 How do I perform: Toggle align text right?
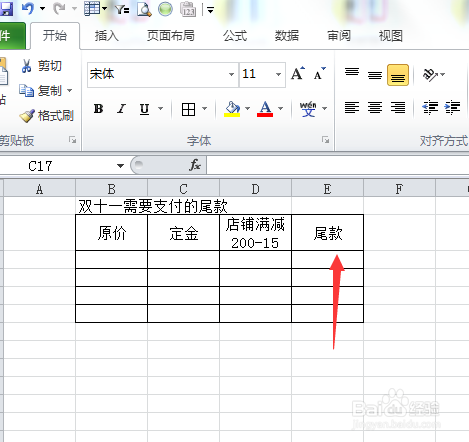tap(398, 108)
